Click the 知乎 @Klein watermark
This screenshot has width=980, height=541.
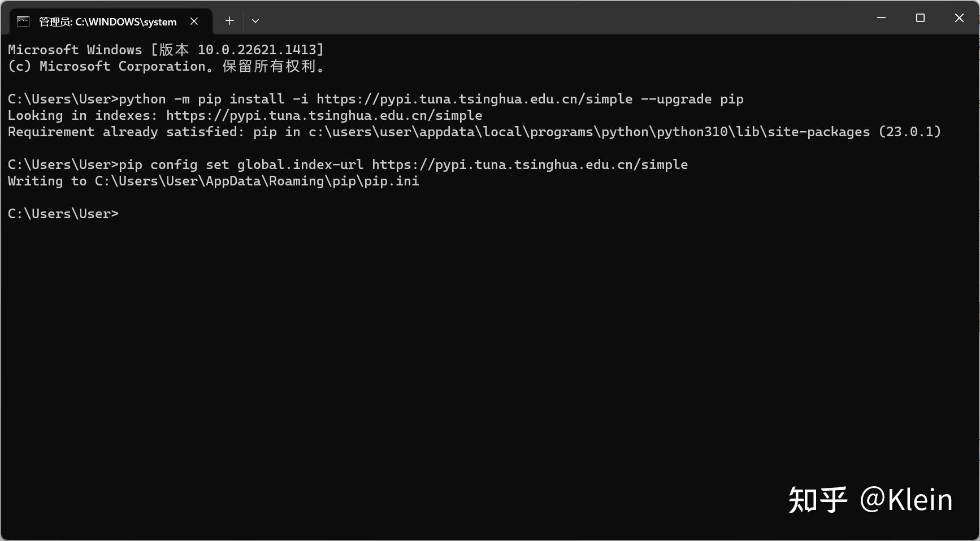tap(870, 500)
